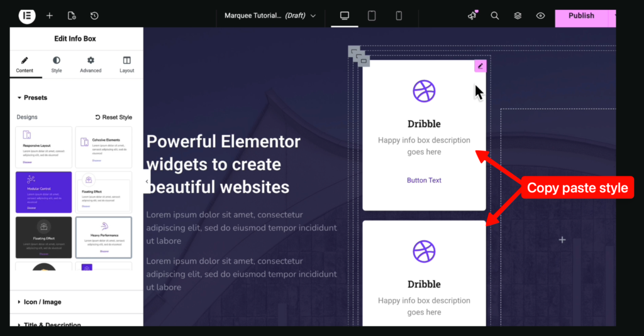Select the purple Modular Control preset

(x=43, y=192)
